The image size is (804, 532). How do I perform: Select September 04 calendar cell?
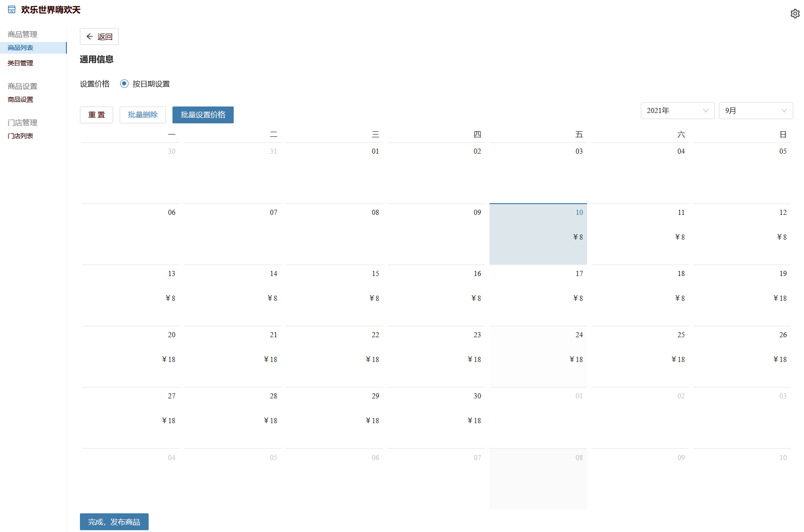(x=640, y=173)
